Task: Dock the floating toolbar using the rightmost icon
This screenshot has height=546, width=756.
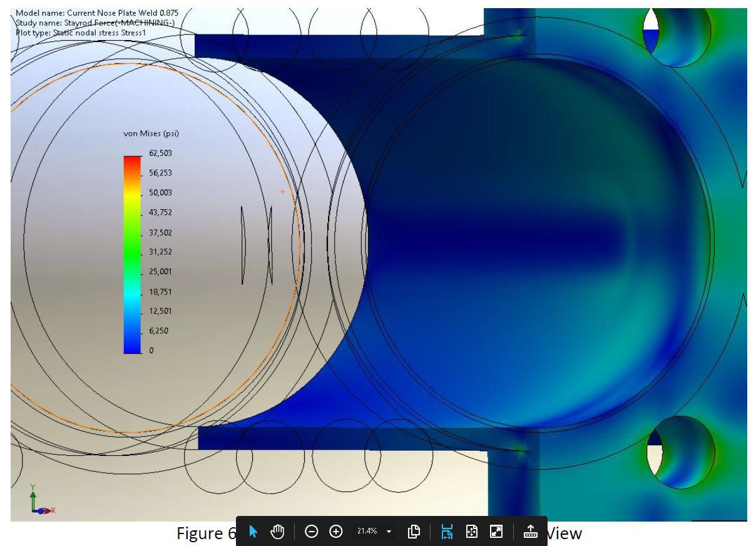Action: click(530, 532)
